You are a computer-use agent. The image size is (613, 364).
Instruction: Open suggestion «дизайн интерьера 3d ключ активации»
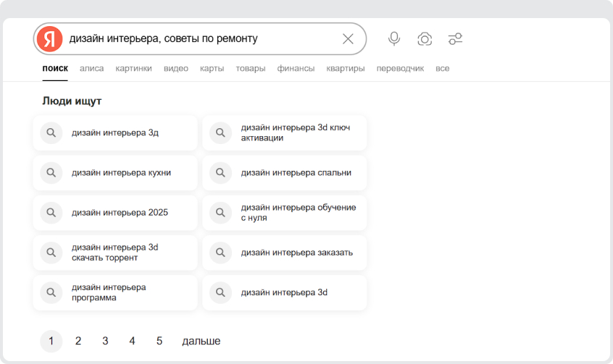pos(285,132)
